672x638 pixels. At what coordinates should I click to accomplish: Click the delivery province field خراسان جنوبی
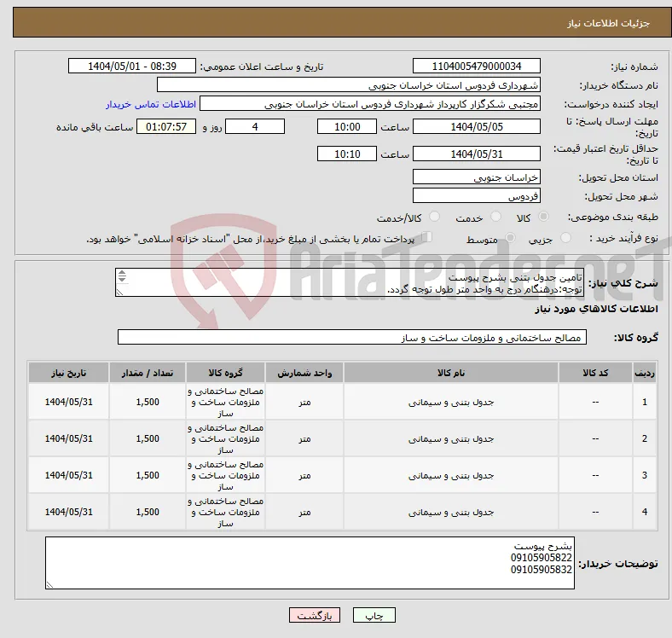[x=477, y=177]
